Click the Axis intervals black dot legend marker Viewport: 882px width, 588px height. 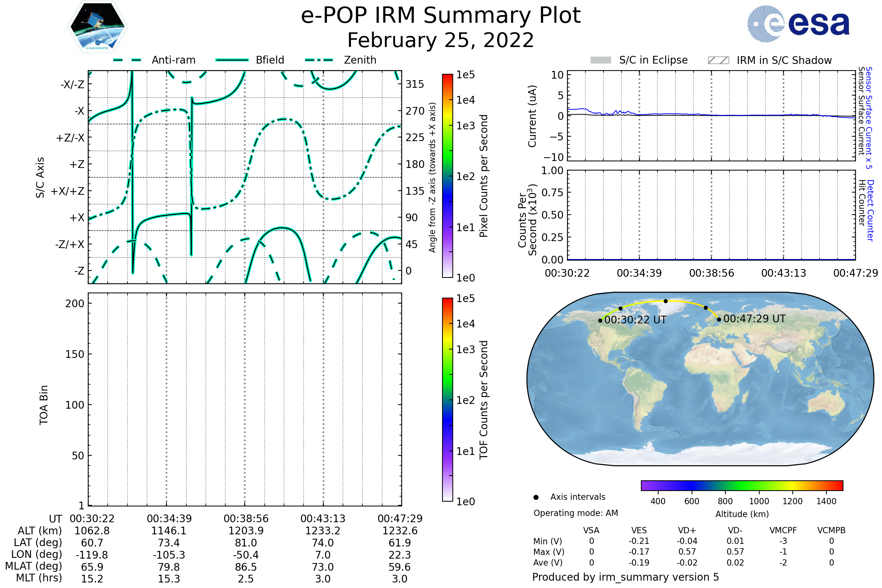click(x=536, y=497)
